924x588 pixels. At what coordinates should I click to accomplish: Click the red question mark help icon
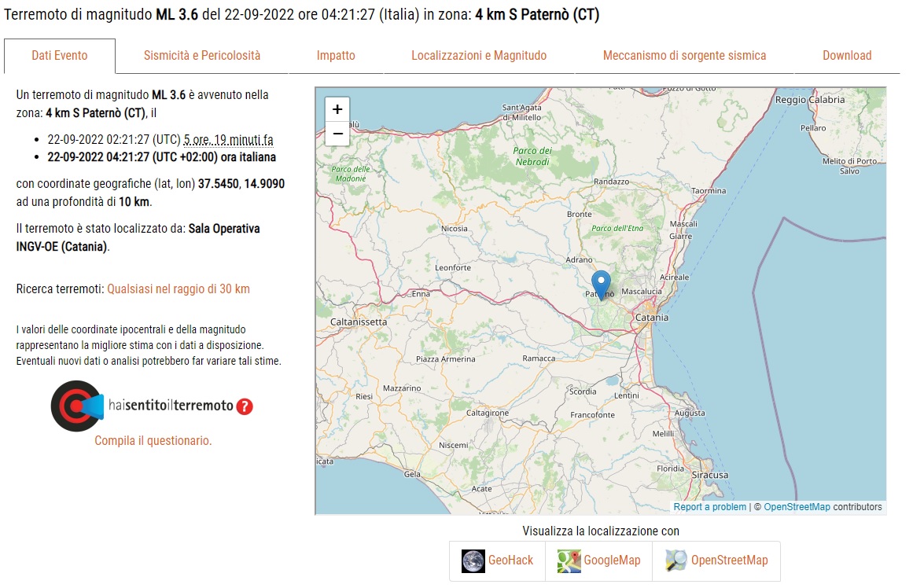pos(245,406)
